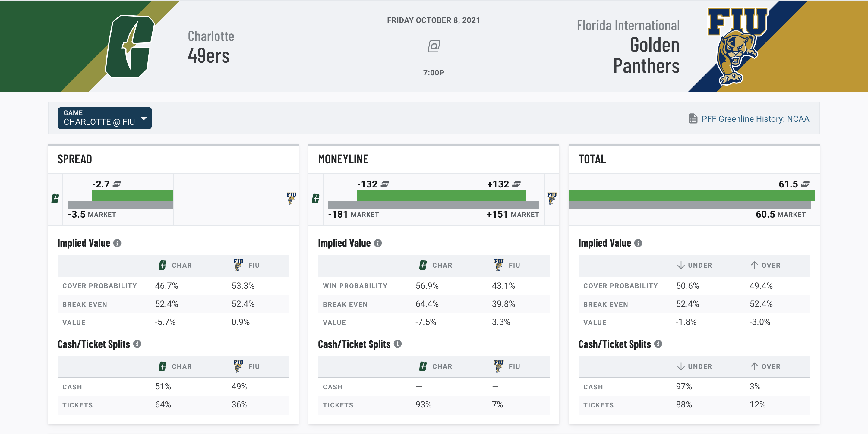Click Florida International Golden Panthers team name
This screenshot has width=868, height=434.
point(628,46)
